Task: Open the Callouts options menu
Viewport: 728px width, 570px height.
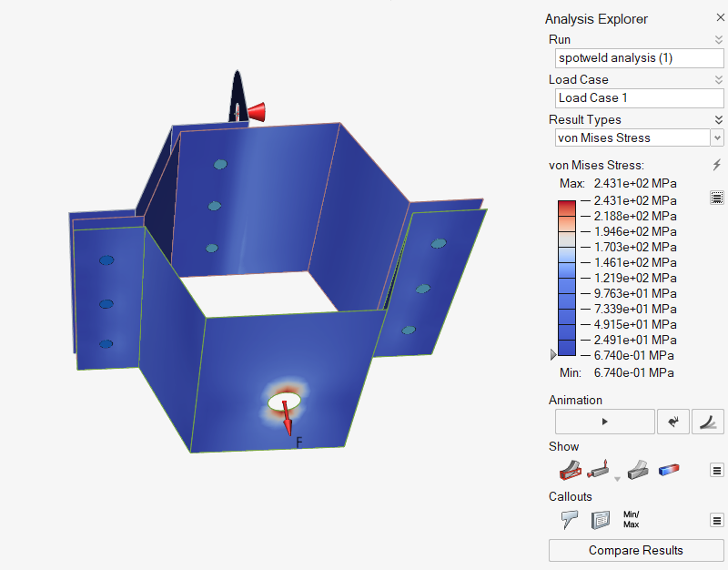Action: [x=717, y=520]
